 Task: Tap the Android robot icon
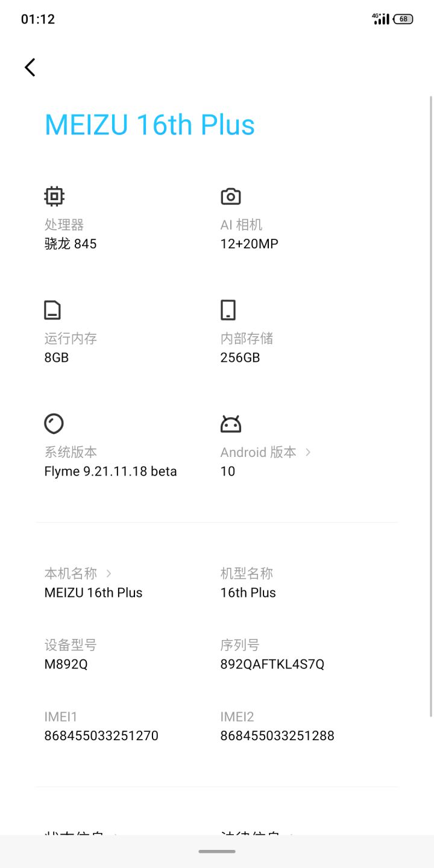230,424
